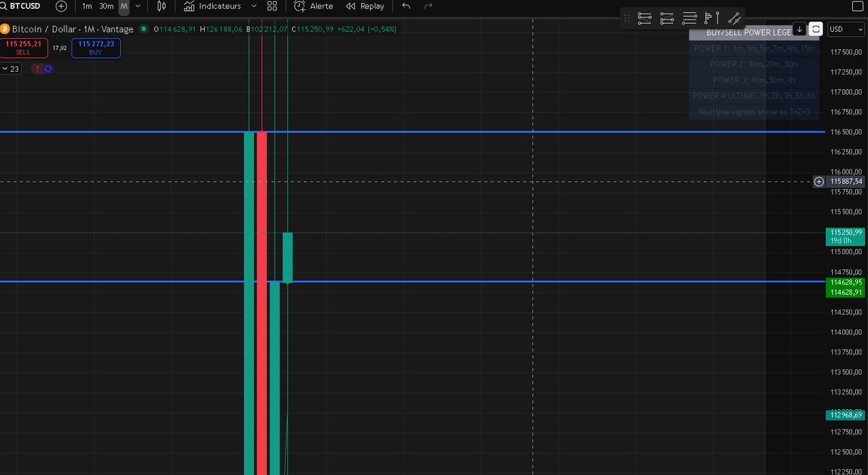The image size is (868, 475).
Task: Click the POWER 4 ULTIME legend row
Action: (754, 96)
